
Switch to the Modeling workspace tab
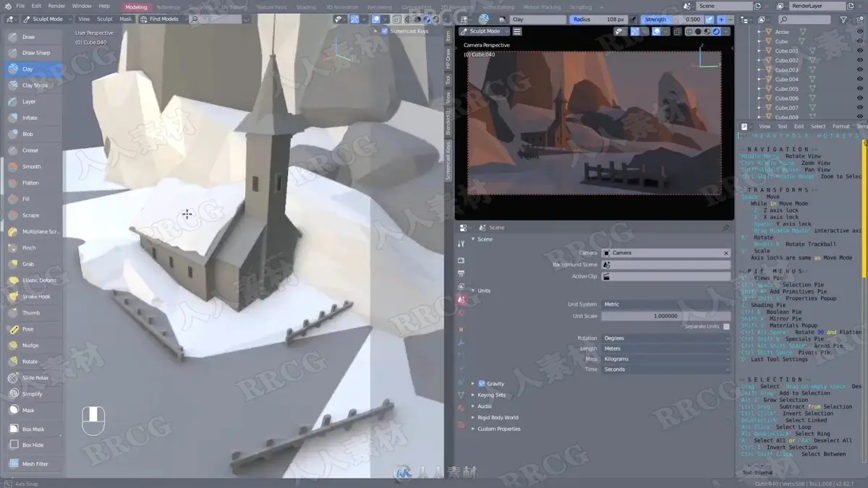(136, 7)
